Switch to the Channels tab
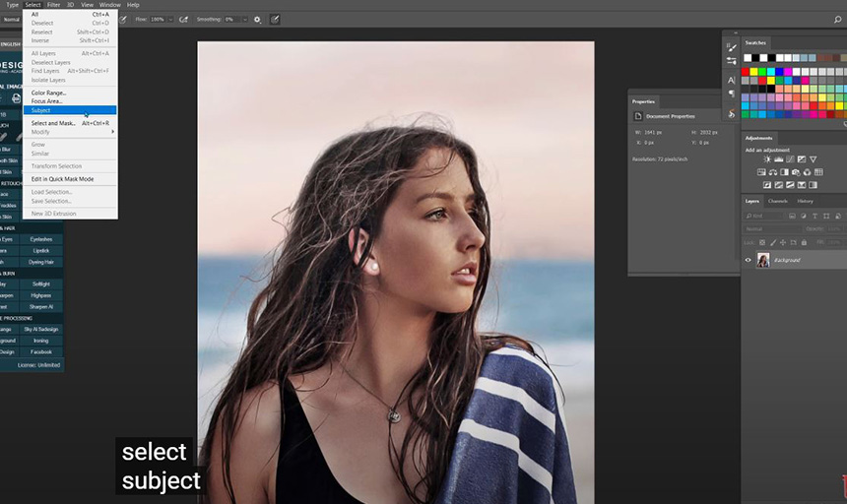This screenshot has width=847, height=504. pyautogui.click(x=778, y=201)
